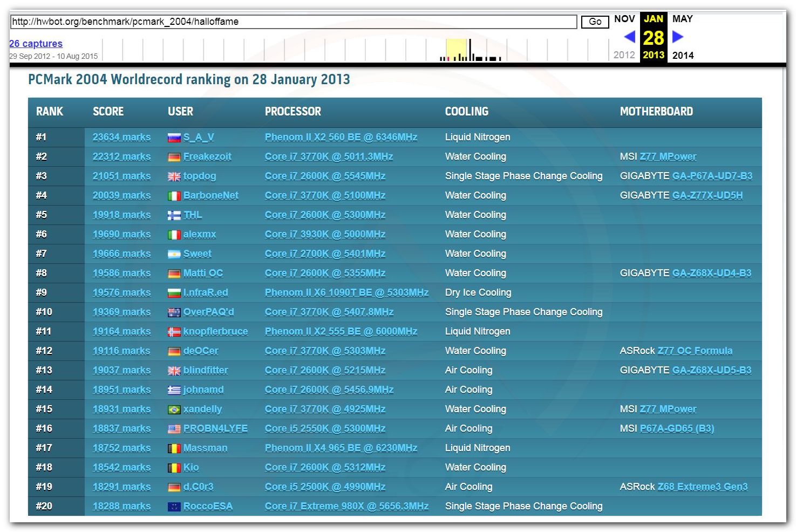The height and width of the screenshot is (532, 796).
Task: Open the Z77 OC Formula motherboard link
Action: [x=695, y=351]
